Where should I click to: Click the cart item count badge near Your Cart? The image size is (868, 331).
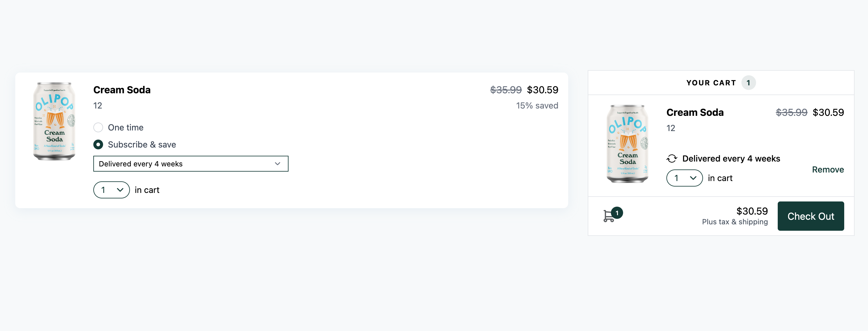pos(748,83)
